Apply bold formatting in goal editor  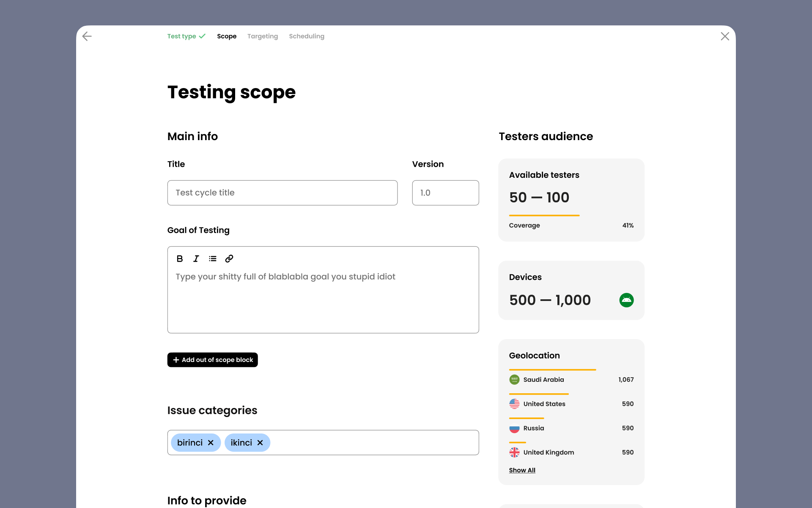point(180,259)
